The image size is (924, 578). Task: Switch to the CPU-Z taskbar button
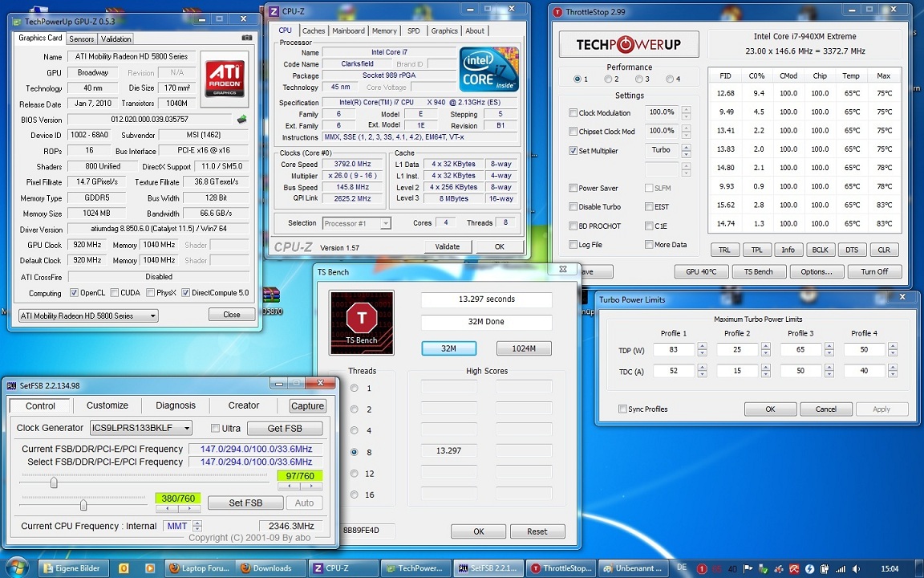(x=342, y=568)
